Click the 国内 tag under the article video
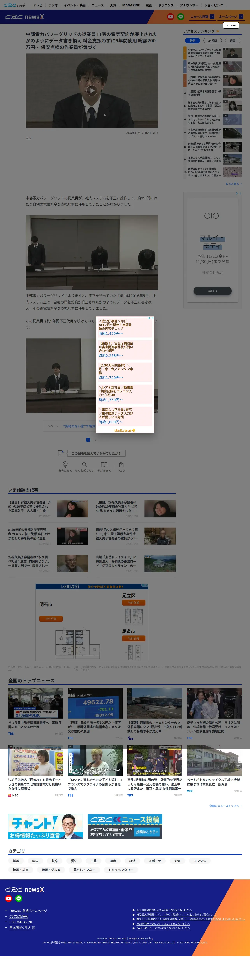Image resolution: width=250 pixels, height=980 pixels. point(29,138)
